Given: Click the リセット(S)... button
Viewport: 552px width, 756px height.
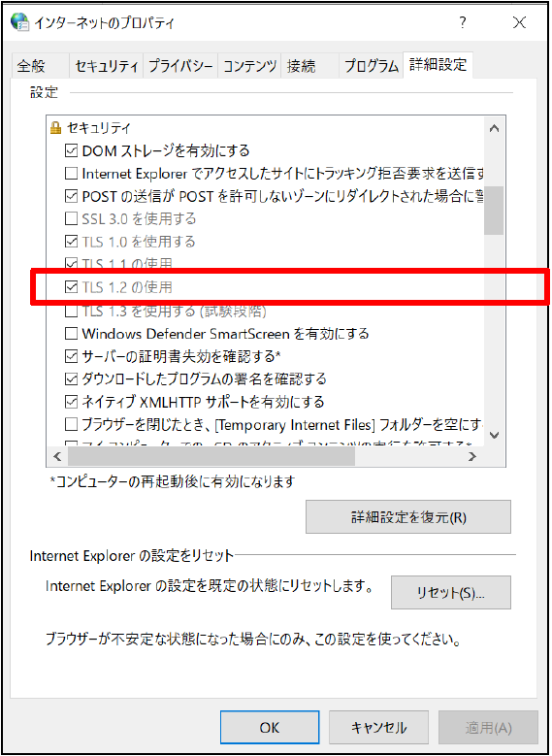Looking at the screenshot, I should coord(451,593).
